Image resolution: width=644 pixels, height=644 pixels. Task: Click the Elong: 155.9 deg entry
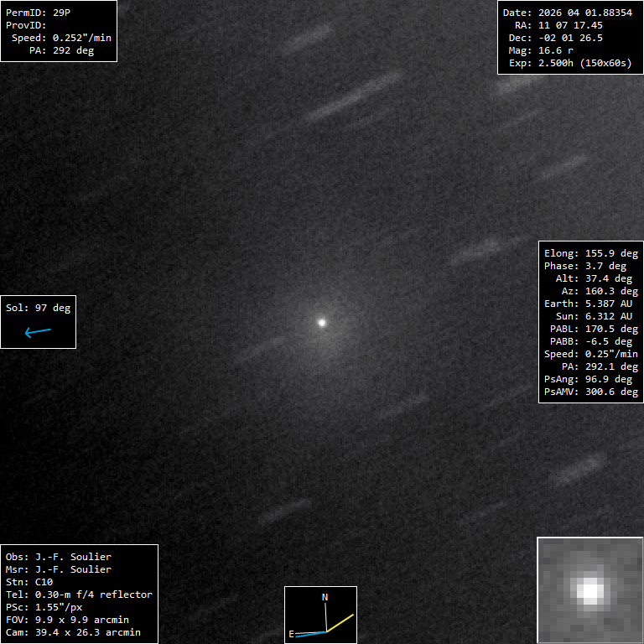(x=590, y=253)
